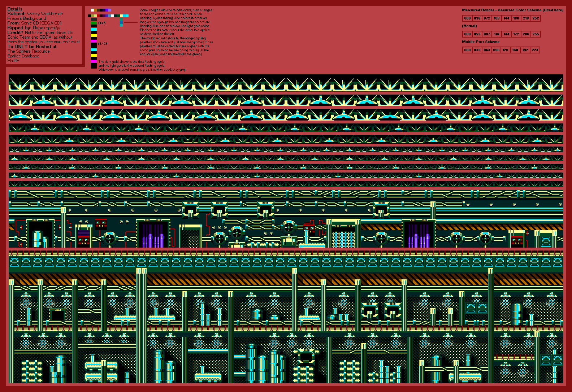Image resolution: width=572 pixels, height=392 pixels.
Task: Click the '072' value cell
Action: pos(487,18)
